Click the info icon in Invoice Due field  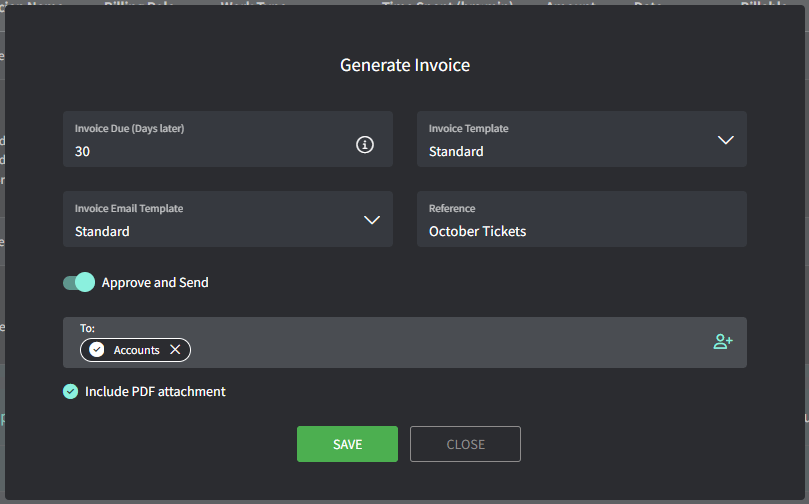(365, 145)
